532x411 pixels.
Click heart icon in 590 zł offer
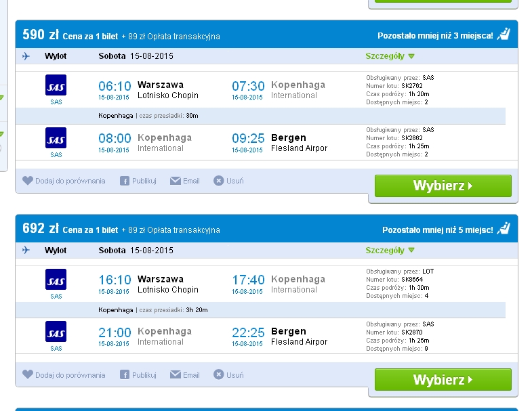click(x=28, y=180)
